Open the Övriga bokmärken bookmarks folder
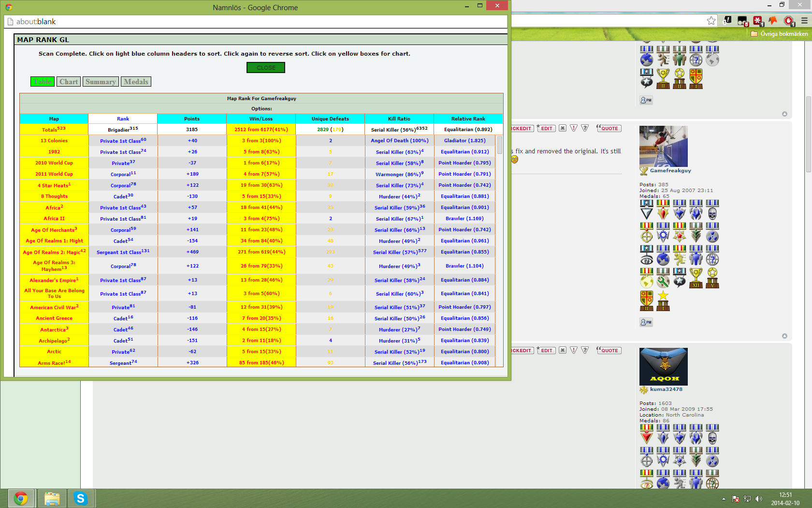This screenshot has width=812, height=508. [x=779, y=34]
